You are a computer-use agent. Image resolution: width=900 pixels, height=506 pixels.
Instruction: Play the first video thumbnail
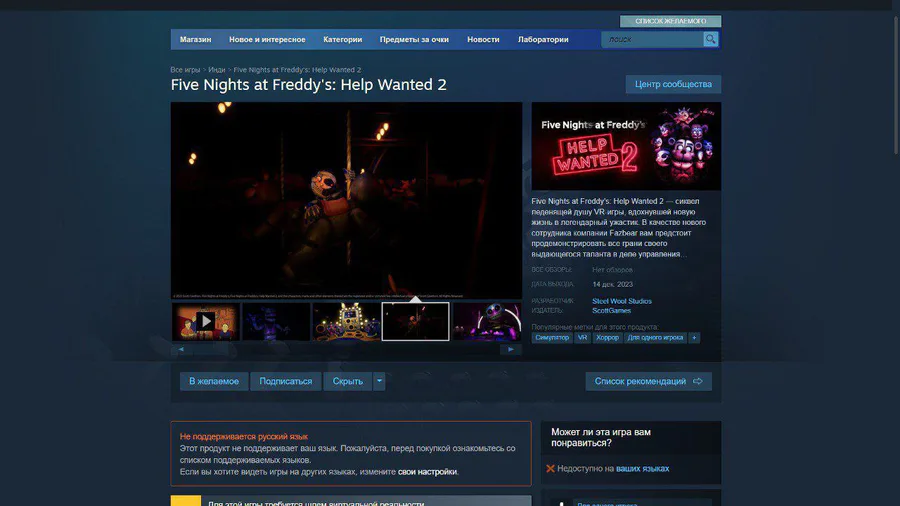[205, 321]
